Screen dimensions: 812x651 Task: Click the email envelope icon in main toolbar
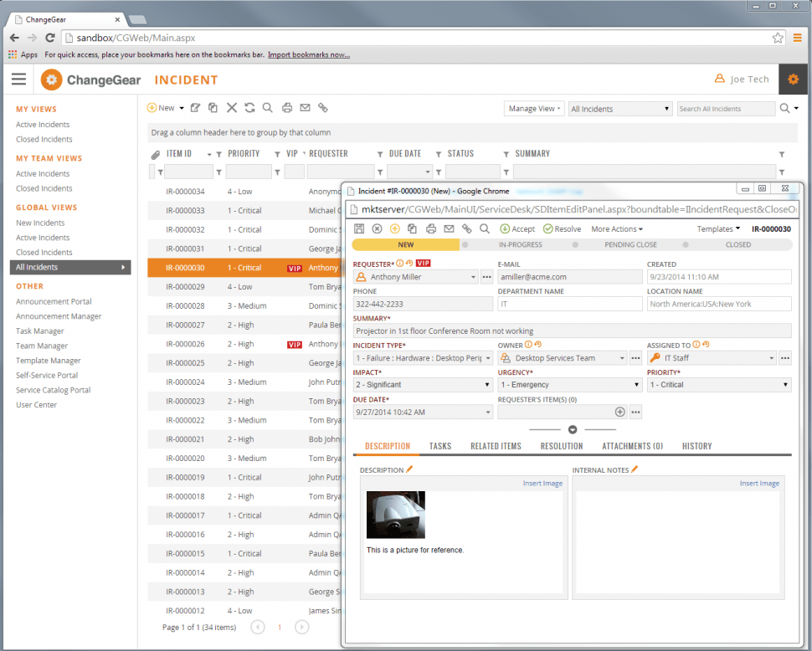305,108
